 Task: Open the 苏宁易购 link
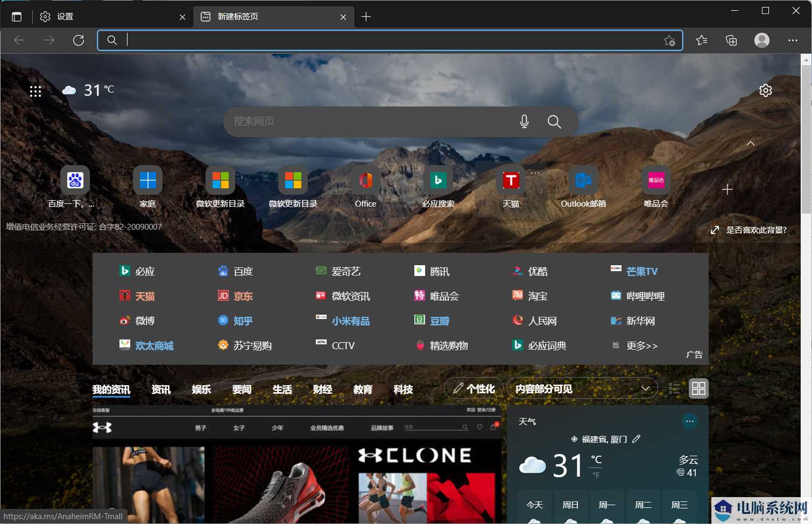click(x=245, y=345)
